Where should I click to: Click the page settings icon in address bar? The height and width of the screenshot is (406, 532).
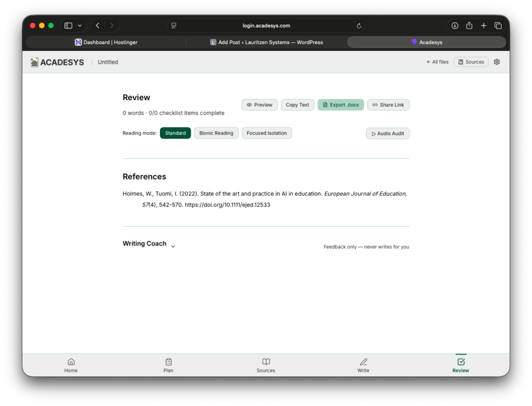[x=174, y=25]
